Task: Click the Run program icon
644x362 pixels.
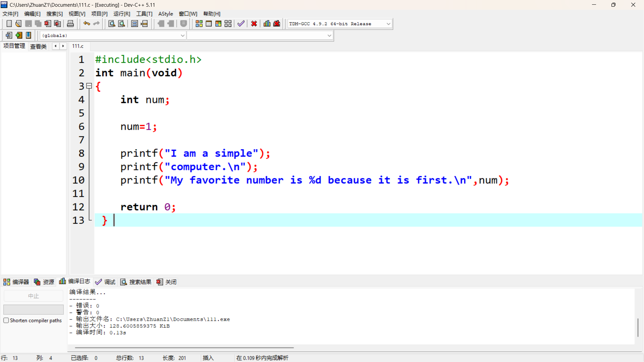Action: click(x=209, y=23)
